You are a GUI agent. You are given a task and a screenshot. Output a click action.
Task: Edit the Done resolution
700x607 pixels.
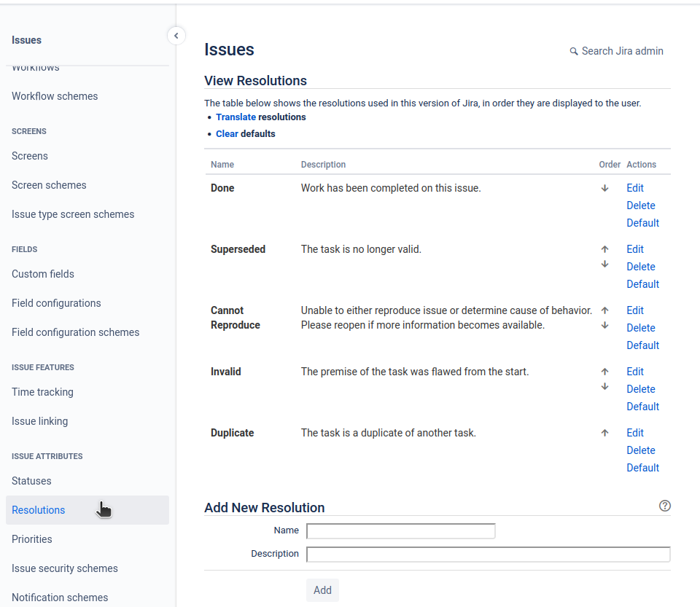click(x=635, y=188)
